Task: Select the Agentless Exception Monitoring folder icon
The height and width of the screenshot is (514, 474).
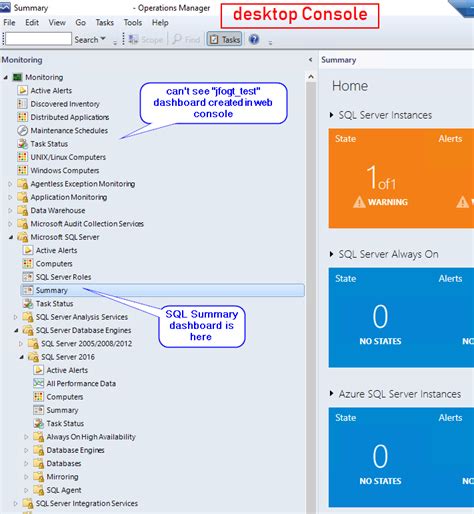Action: pyautogui.click(x=22, y=184)
